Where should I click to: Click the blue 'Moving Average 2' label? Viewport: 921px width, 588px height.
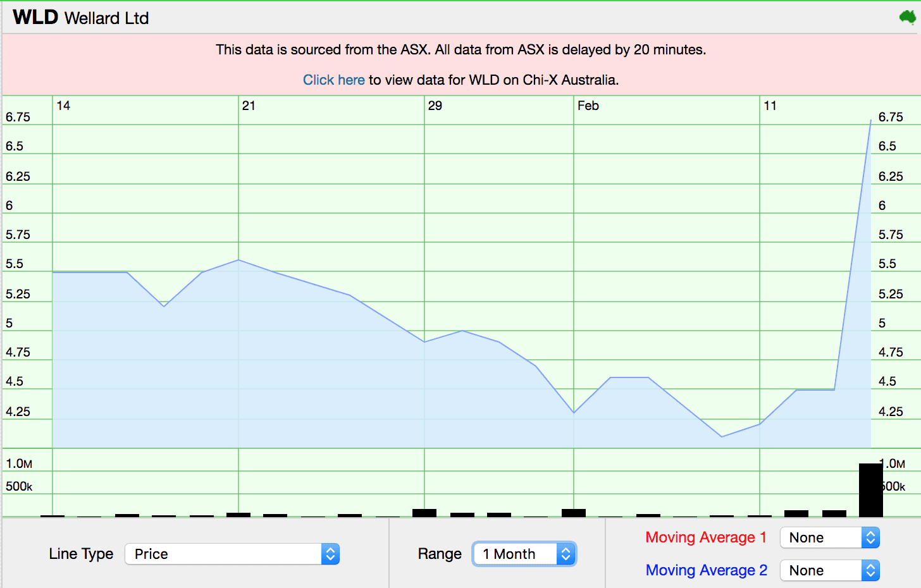click(x=707, y=570)
